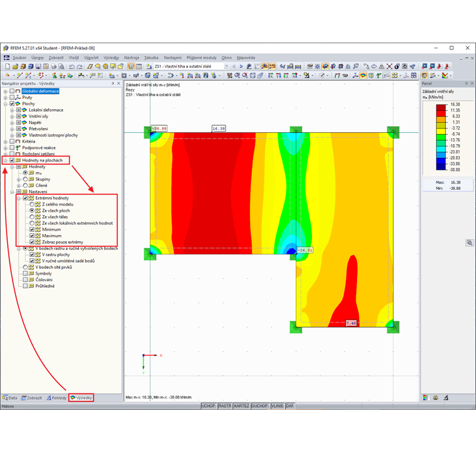Screen dimensions: 476x453
Task: Click the new node tool icon
Action: [x=7, y=75]
